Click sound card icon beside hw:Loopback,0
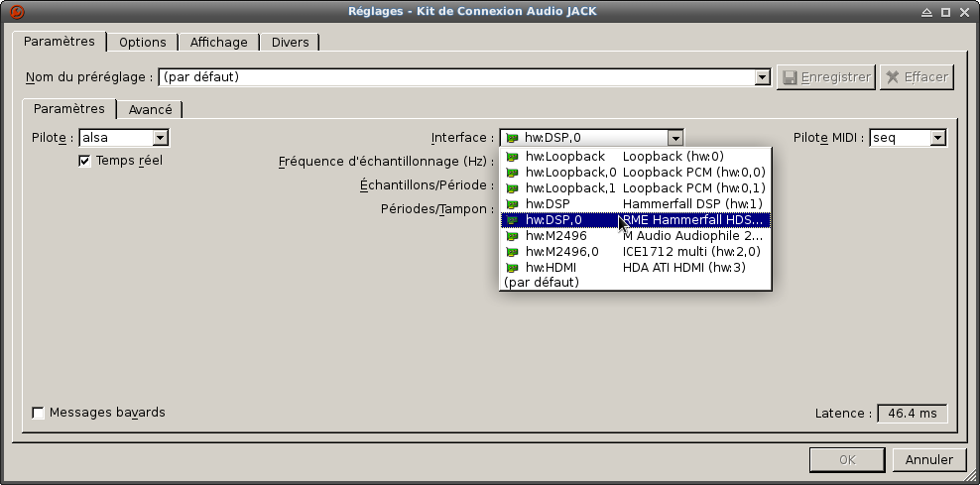 point(513,172)
